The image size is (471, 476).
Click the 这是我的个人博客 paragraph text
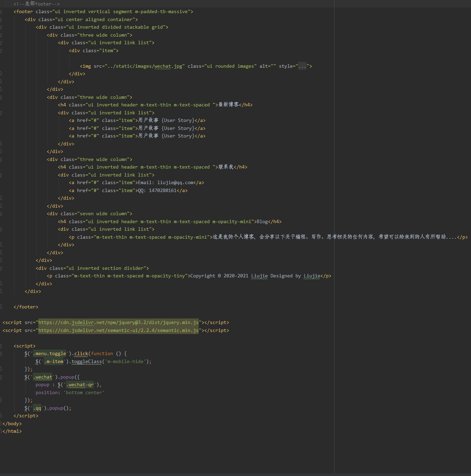(x=335, y=237)
